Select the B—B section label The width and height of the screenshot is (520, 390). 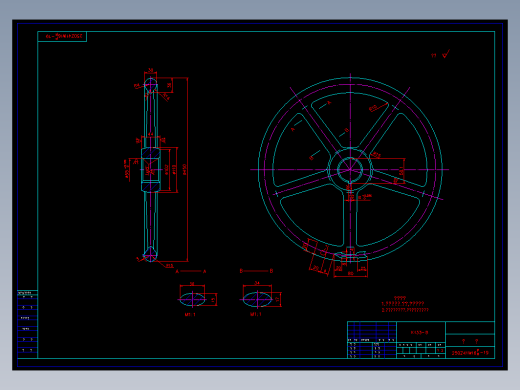(256, 271)
